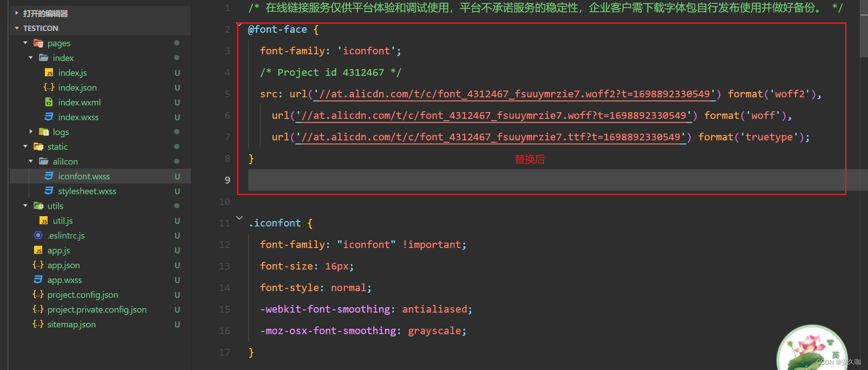Click the Project id 4312467 comment
This screenshot has width=868, height=370.
331,73
